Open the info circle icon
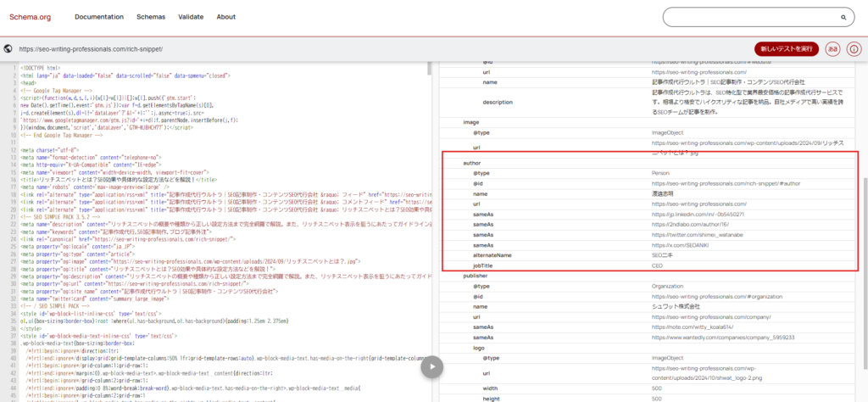The width and height of the screenshot is (868, 402). [854, 49]
